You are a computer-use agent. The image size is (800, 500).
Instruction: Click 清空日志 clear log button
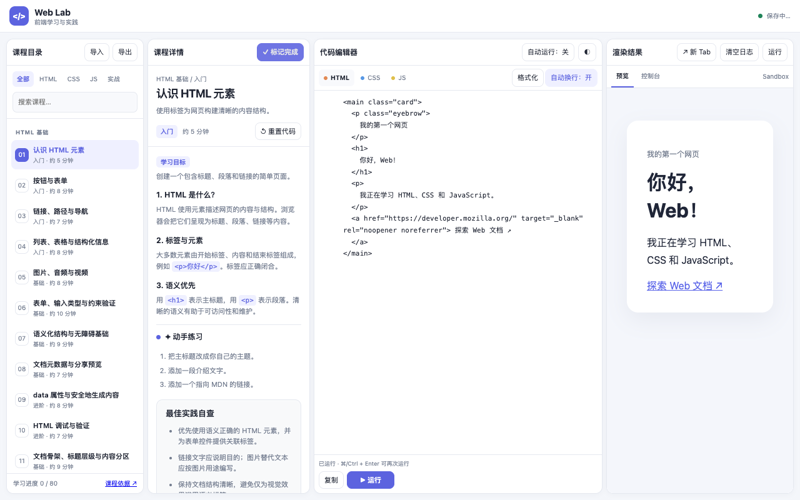coord(739,52)
